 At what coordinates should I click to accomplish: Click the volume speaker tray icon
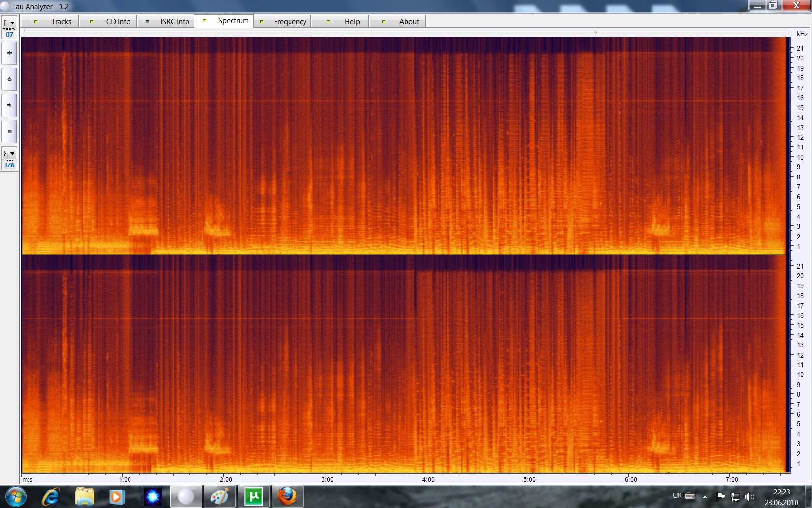pos(750,496)
